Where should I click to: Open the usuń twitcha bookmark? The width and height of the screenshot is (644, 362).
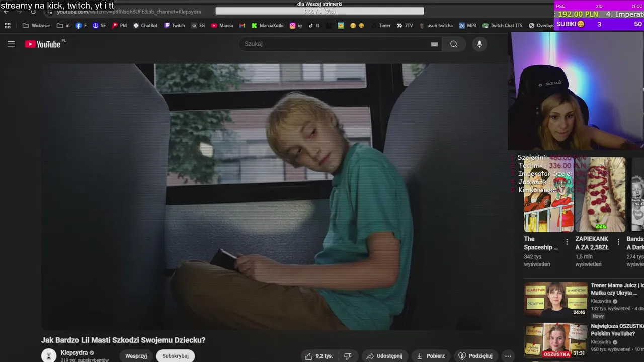pos(436,26)
